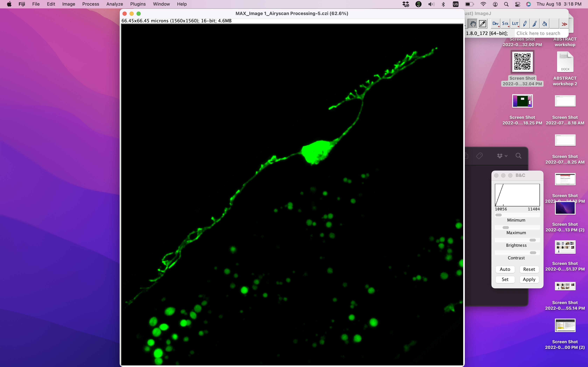Open the Dev developer tools menu

tap(495, 24)
